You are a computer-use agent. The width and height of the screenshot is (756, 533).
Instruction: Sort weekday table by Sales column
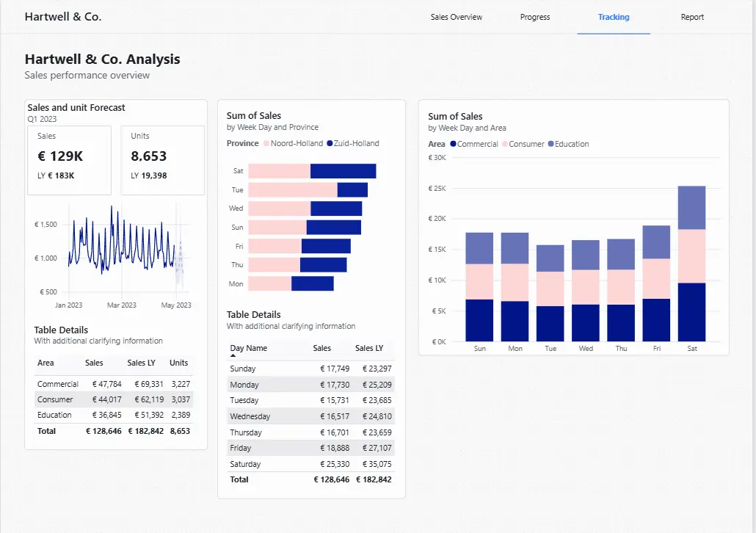click(x=321, y=348)
